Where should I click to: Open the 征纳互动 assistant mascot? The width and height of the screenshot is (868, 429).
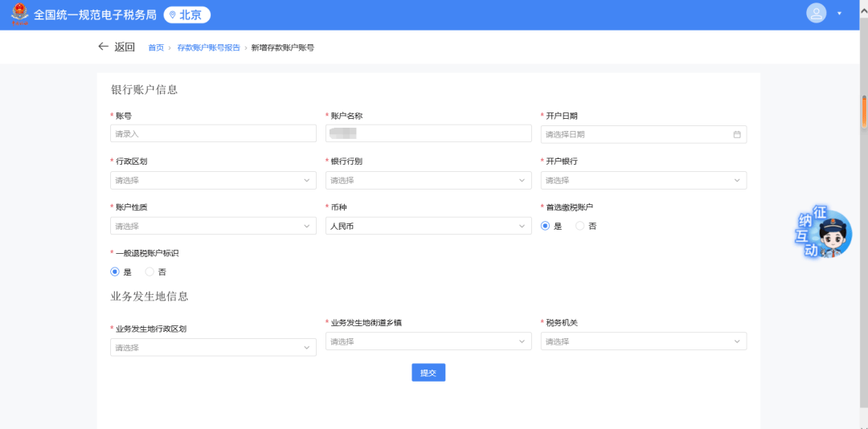point(823,233)
